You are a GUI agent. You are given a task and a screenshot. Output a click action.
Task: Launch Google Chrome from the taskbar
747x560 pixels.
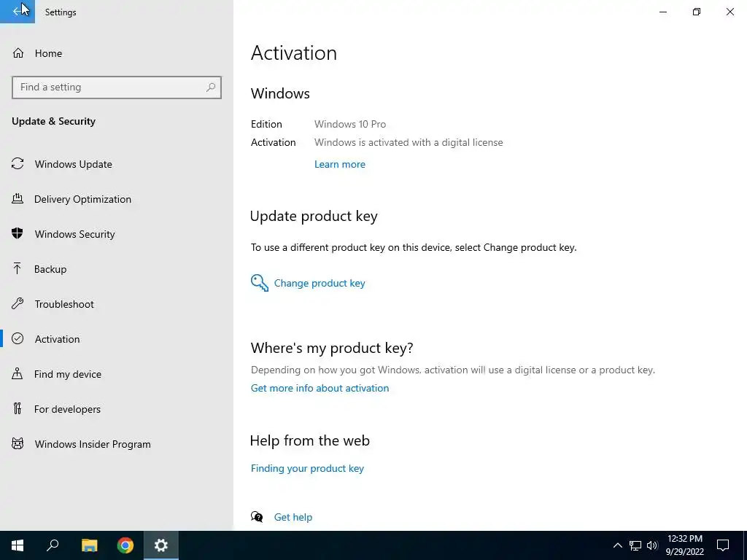coord(125,545)
